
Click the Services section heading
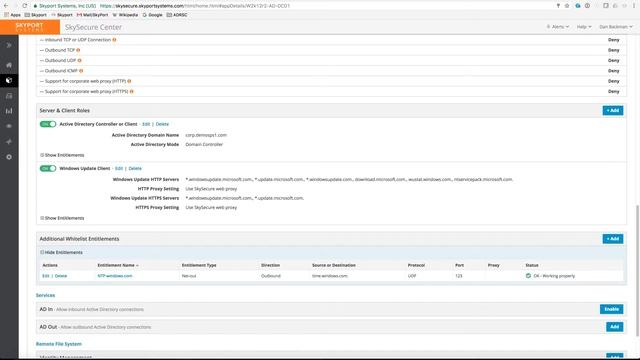45,295
